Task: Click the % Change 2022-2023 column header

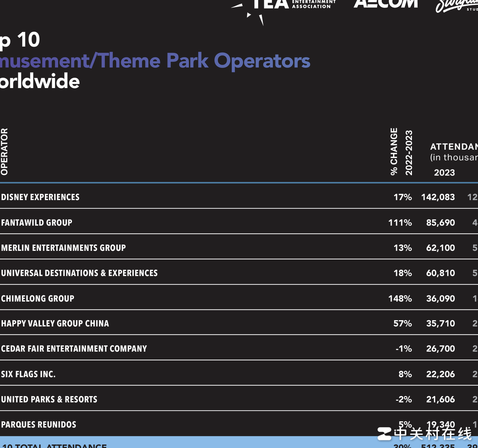Action: tap(401, 152)
